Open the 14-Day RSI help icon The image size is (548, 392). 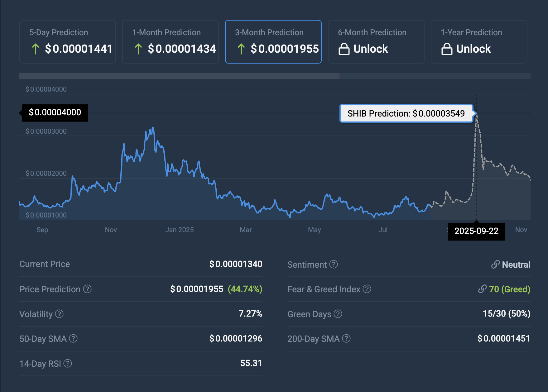click(68, 363)
